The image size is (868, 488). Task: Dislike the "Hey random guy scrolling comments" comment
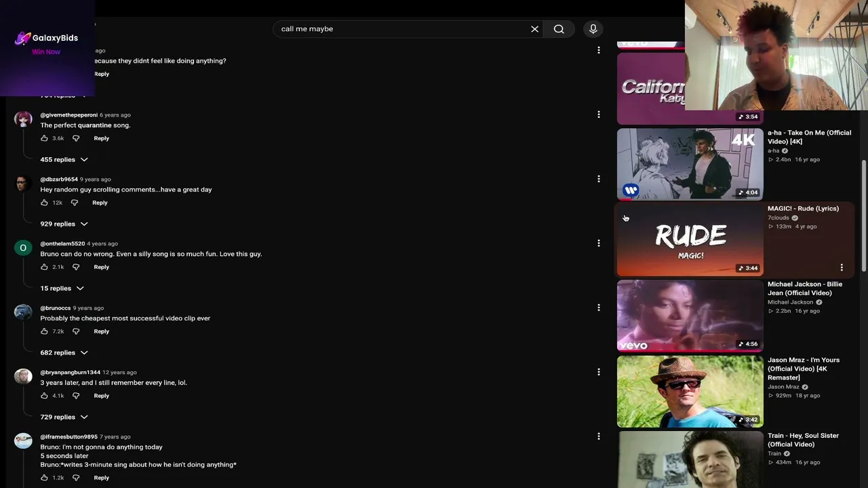(75, 203)
